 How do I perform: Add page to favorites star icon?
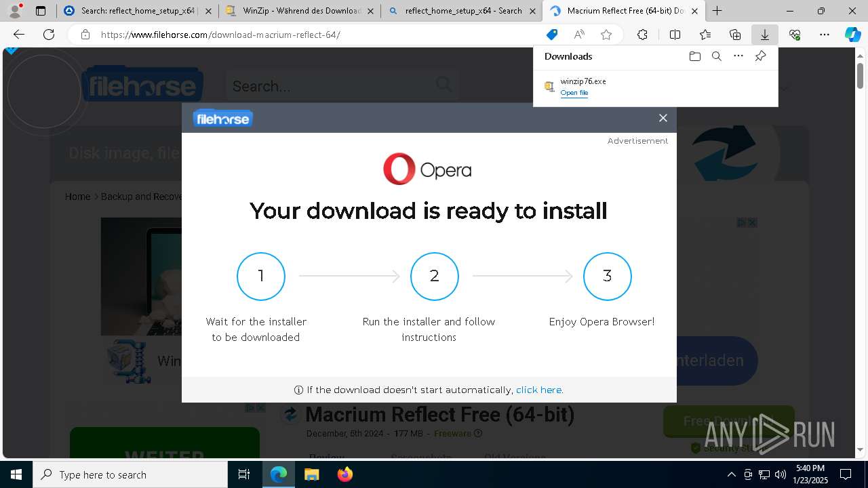[x=606, y=35]
